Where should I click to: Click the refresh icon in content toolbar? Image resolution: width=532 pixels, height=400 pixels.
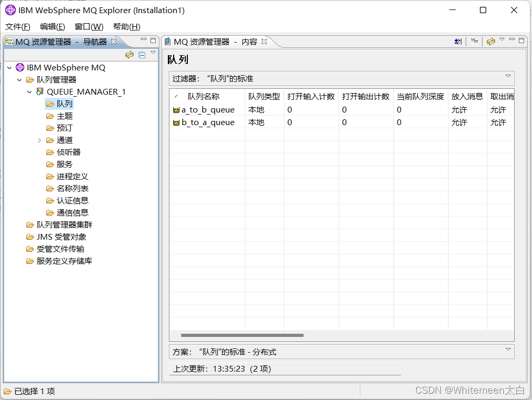[490, 42]
